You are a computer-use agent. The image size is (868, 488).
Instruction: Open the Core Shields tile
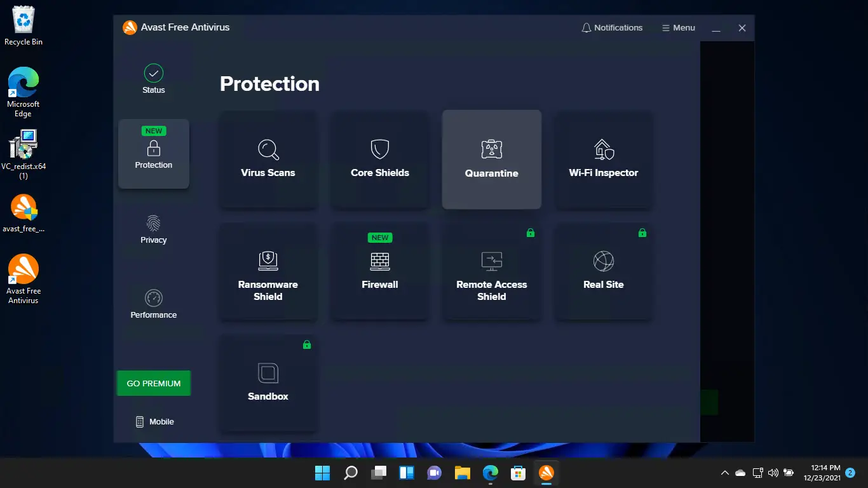[x=380, y=159]
